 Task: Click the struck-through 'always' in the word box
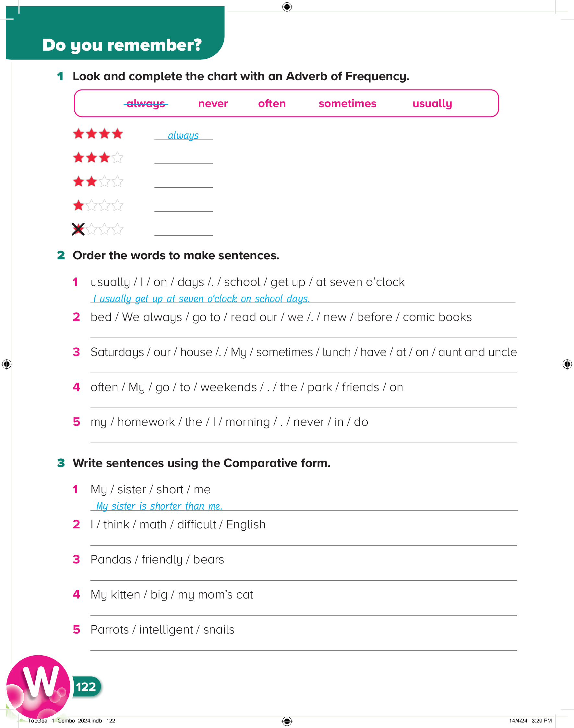tap(146, 104)
